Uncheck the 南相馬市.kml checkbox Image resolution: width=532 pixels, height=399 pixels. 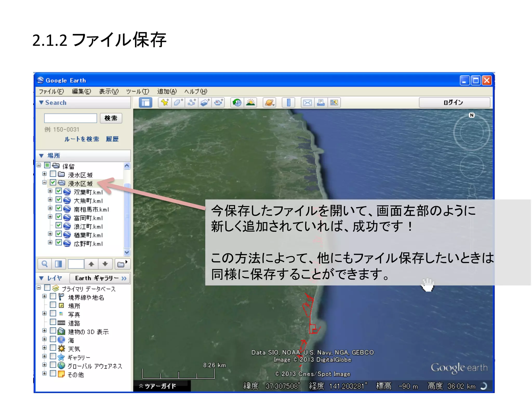(59, 208)
